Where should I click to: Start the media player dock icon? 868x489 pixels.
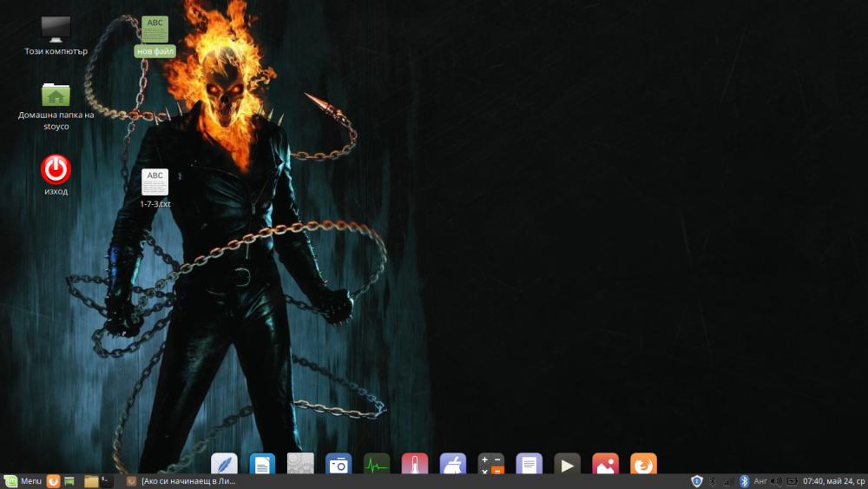[x=568, y=464]
